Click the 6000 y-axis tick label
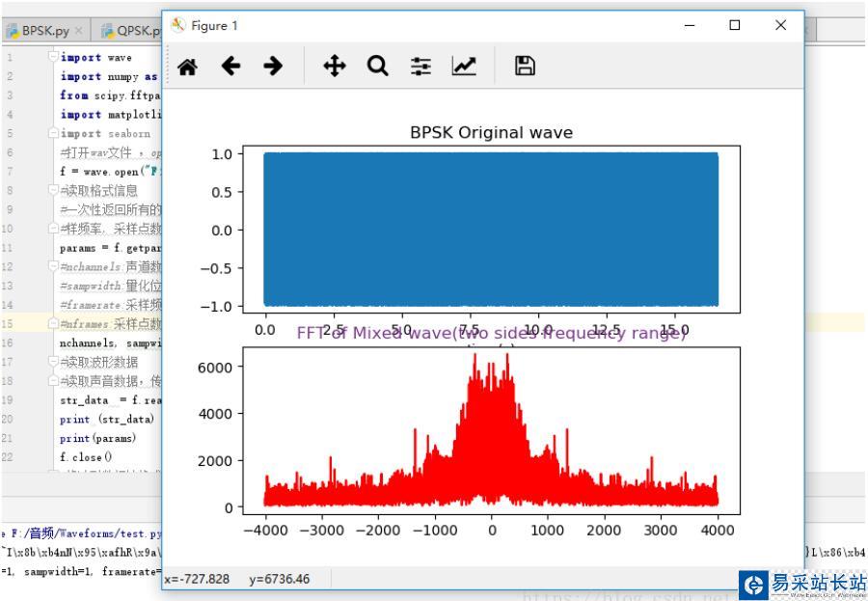 215,368
